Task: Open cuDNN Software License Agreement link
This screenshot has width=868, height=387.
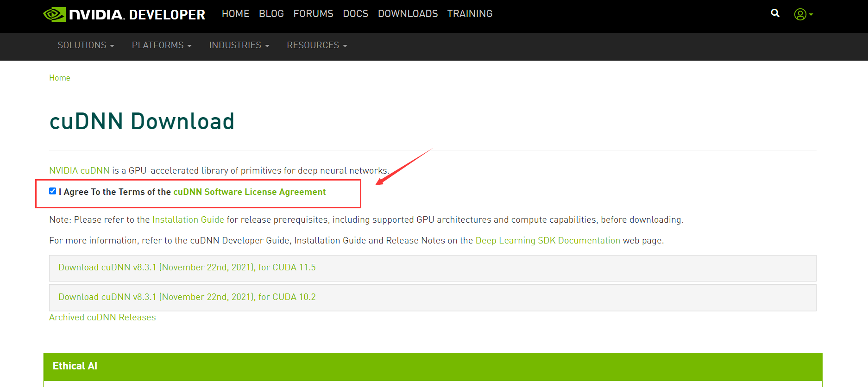Action: (249, 192)
